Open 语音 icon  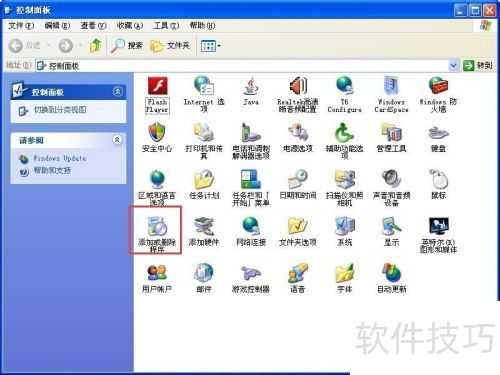point(298,273)
